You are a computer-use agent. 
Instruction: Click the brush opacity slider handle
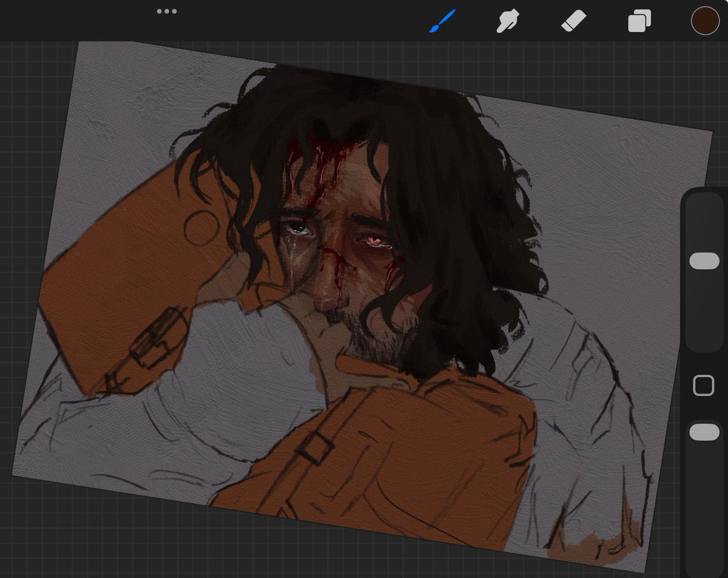pos(704,432)
